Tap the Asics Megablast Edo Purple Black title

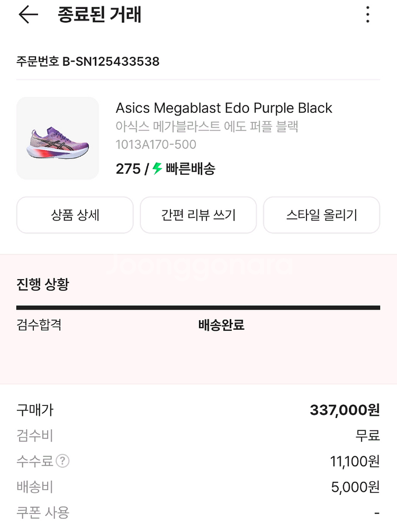pyautogui.click(x=224, y=108)
